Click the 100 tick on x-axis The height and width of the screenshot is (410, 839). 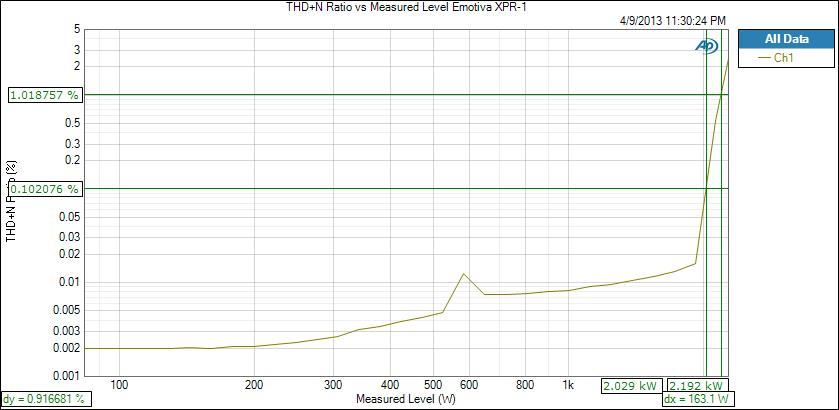click(x=119, y=385)
